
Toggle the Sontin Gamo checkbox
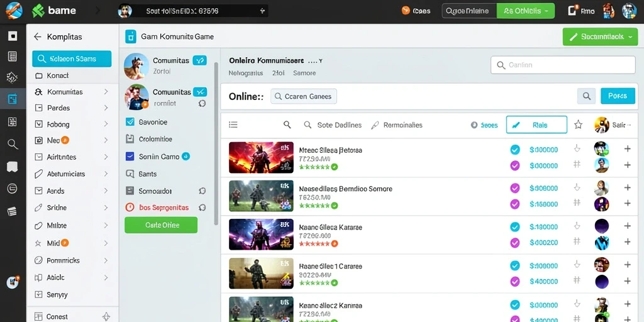pos(130,157)
